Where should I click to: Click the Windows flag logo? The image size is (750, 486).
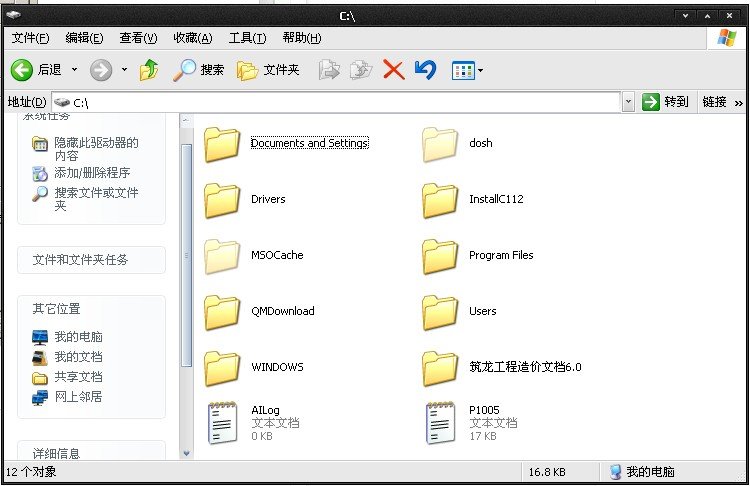point(727,38)
